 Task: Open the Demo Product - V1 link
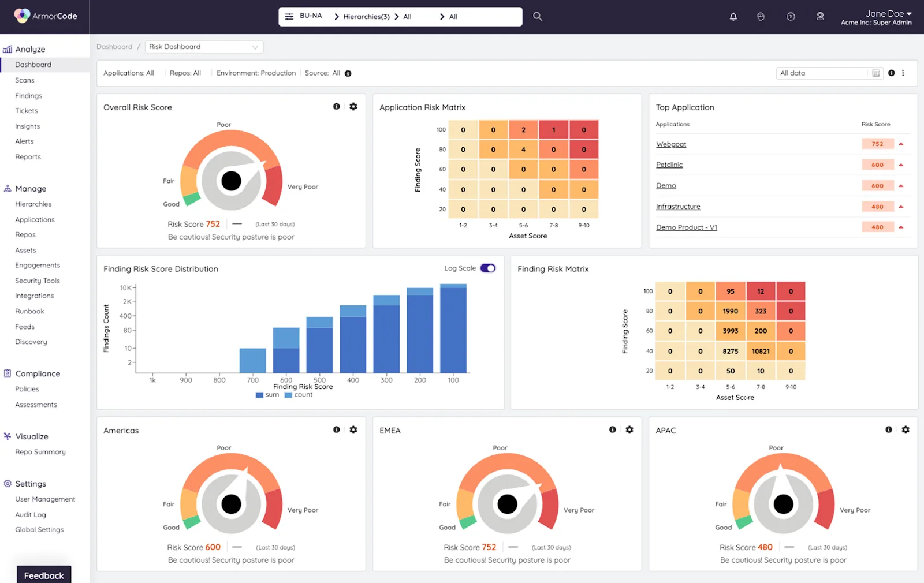click(687, 227)
